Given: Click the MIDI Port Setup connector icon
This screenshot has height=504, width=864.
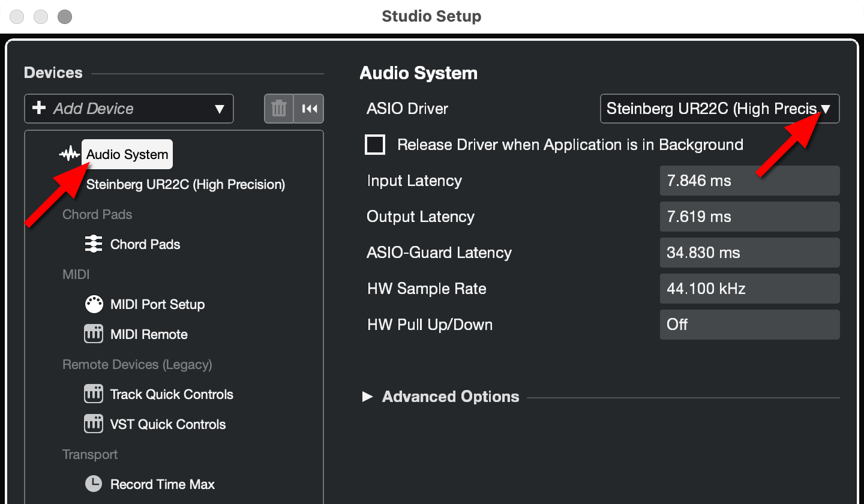Looking at the screenshot, I should (94, 304).
